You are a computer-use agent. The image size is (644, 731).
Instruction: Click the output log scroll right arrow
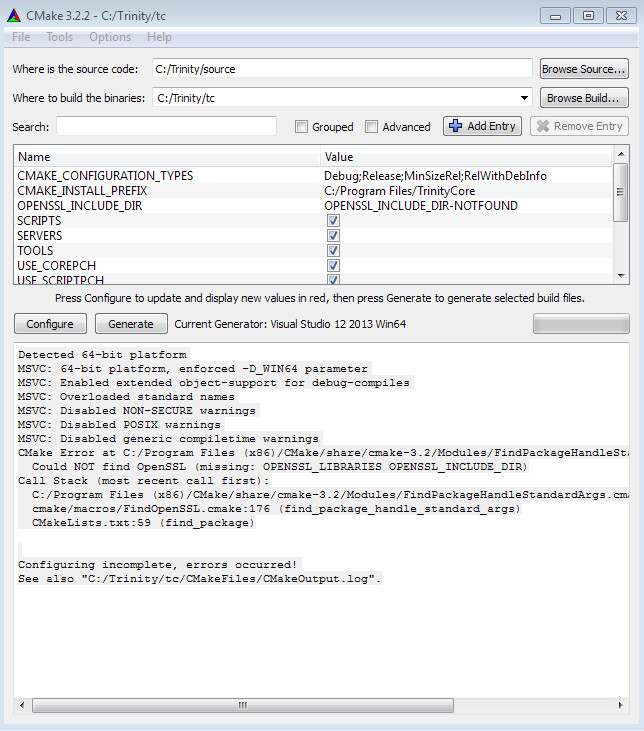coord(620,705)
